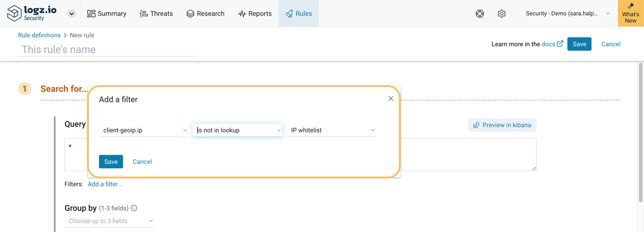Image resolution: width=644 pixels, height=232 pixels.
Task: Open the Reports tab
Action: tap(255, 14)
